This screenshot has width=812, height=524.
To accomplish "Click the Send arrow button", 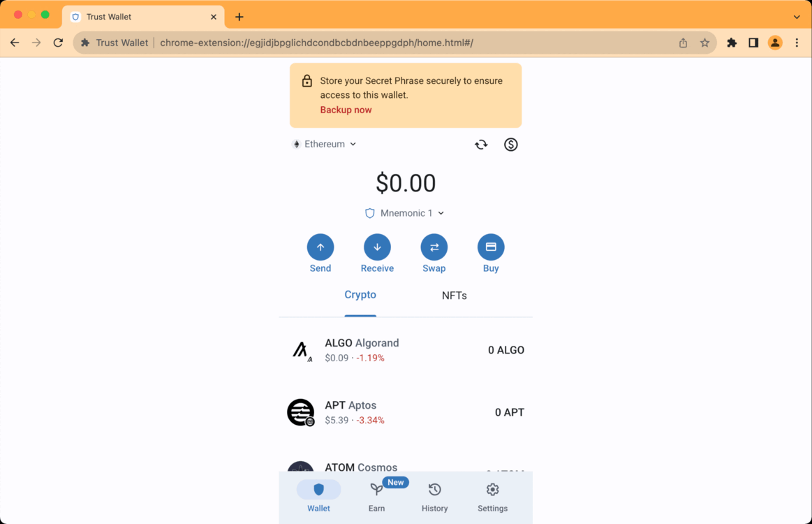I will coord(320,247).
